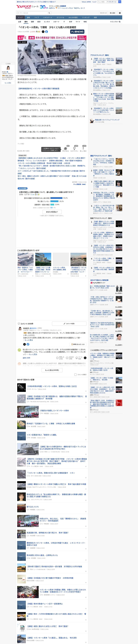Select the エキスパート navigation tab
The width and height of the screenshot is (138, 644).
click(48, 17)
